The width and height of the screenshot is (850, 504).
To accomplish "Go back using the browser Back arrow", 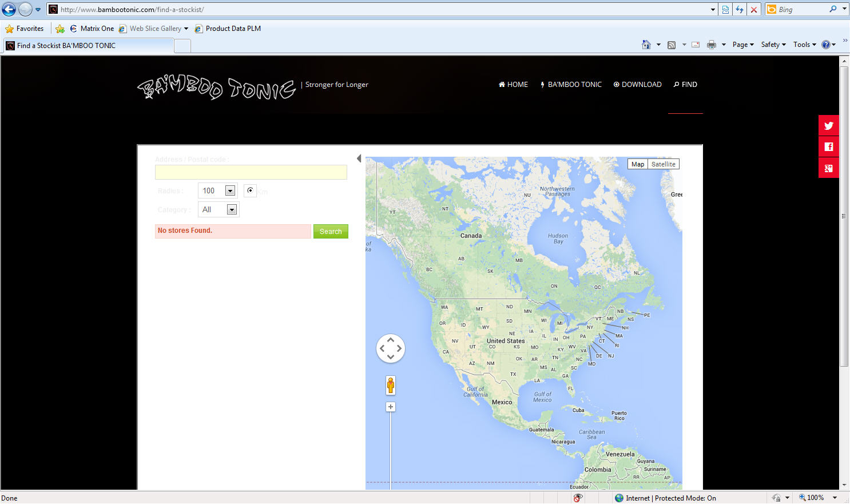I will tap(9, 9).
